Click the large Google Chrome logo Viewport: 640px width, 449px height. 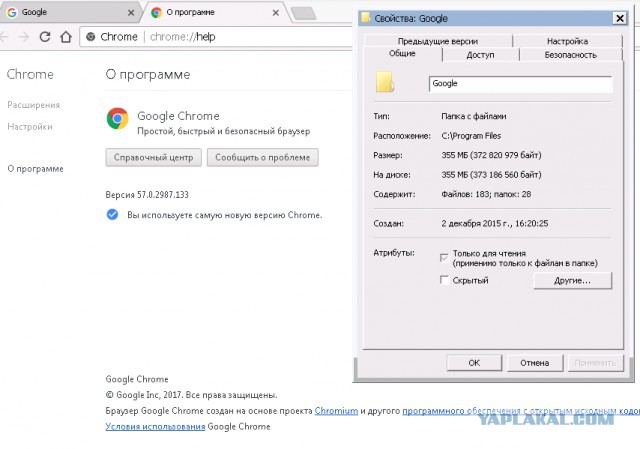click(118, 118)
